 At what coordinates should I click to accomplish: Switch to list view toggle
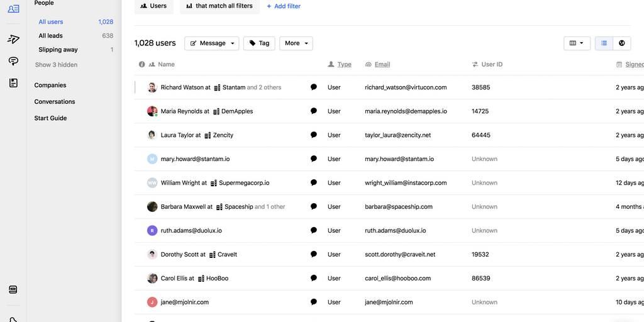pyautogui.click(x=604, y=43)
